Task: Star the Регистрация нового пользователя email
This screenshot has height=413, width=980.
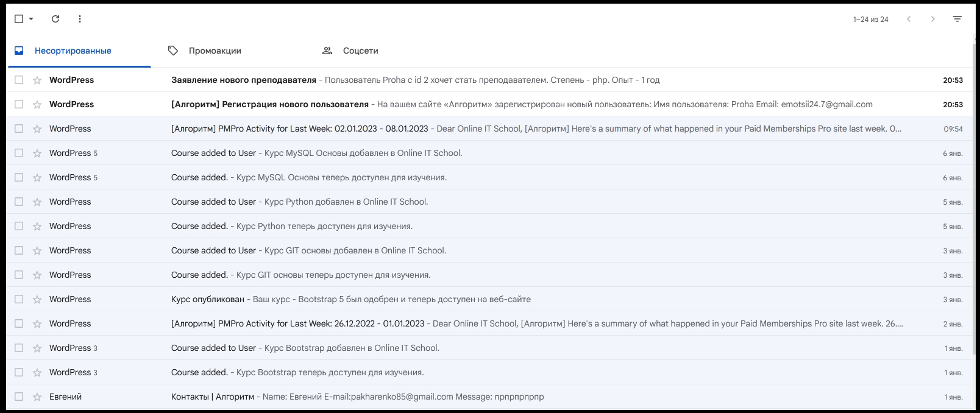Action: (37, 104)
